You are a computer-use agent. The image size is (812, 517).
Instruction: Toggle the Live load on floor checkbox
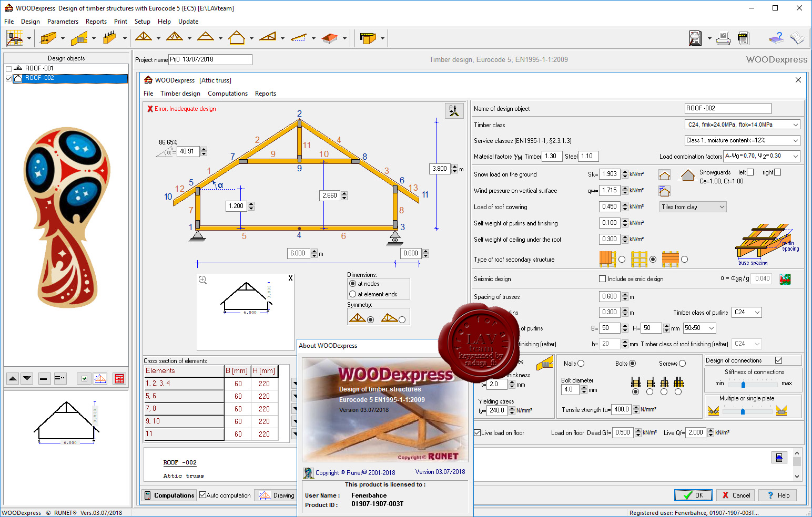[478, 433]
